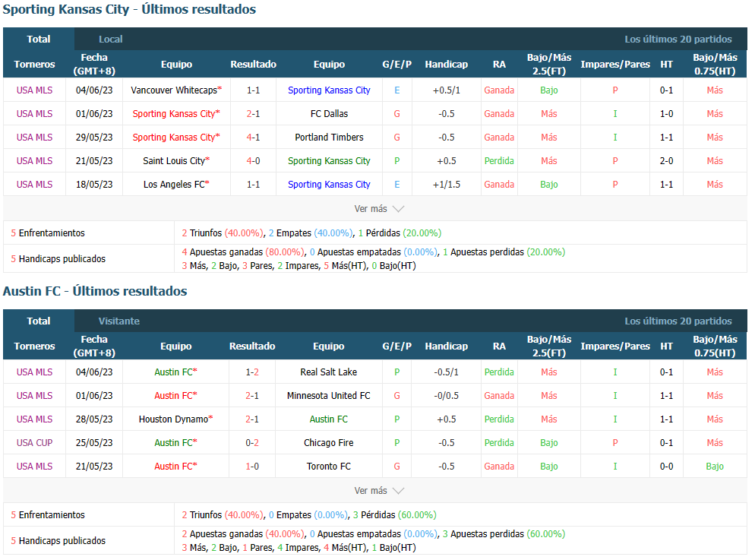Click '5 Enfrentamientos' under Sporting Kansas City

tap(48, 233)
